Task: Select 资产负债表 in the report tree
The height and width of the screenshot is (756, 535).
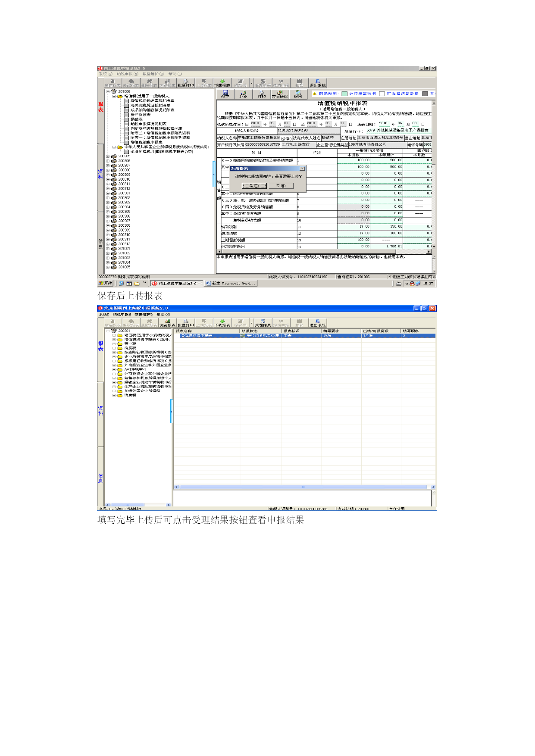Action: click(141, 115)
